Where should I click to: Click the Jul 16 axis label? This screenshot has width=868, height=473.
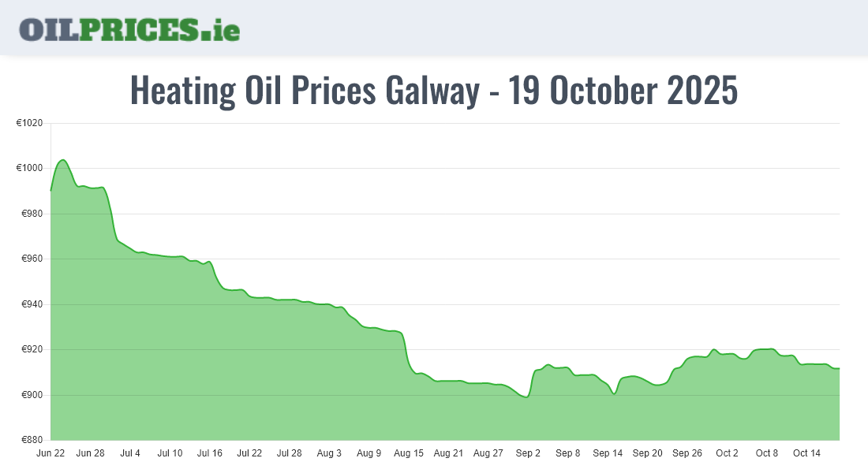[210, 453]
